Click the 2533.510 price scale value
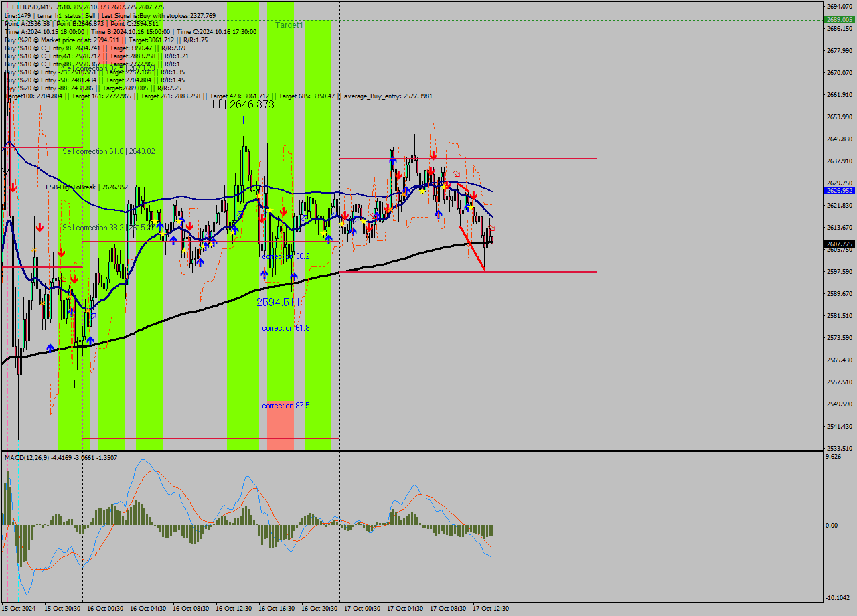The height and width of the screenshot is (616, 857). [x=839, y=448]
